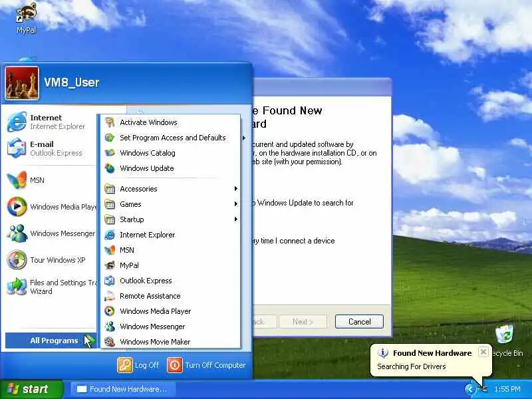Click Outlook Express icon in All Programs
Screen dimensions: 532x399
click(x=110, y=281)
